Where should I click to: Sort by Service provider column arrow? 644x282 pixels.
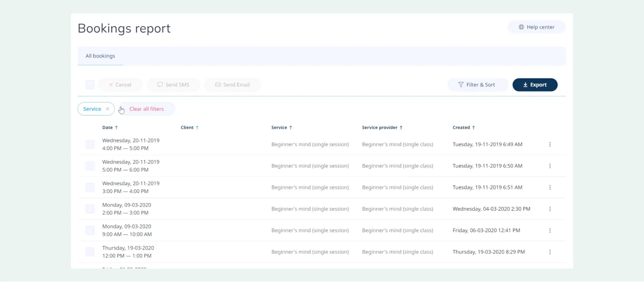[401, 128]
